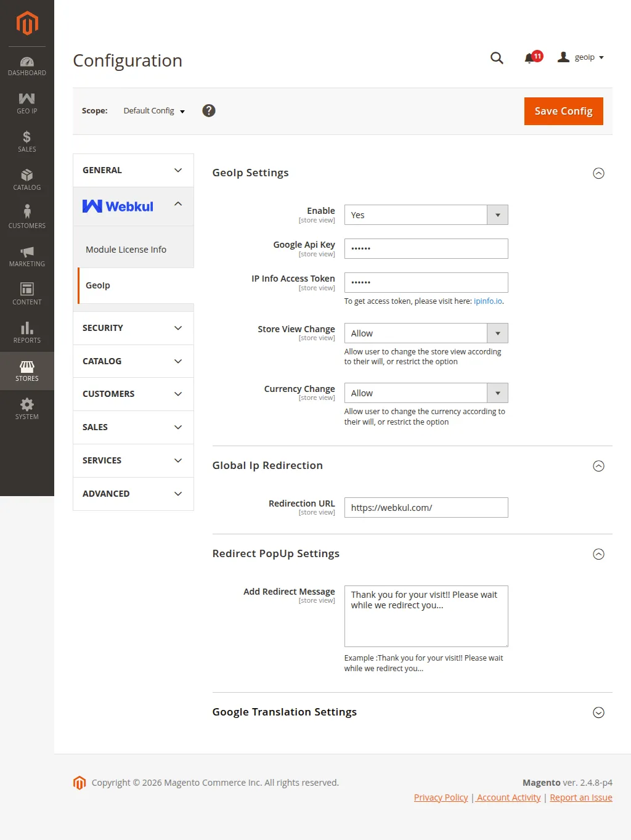
Task: Open the Default Config scope switcher
Action: (x=154, y=111)
